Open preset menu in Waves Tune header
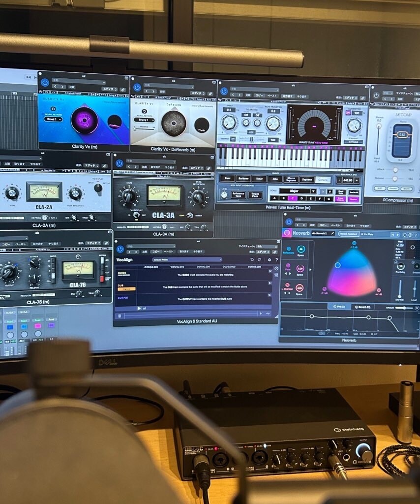Screen dimensions: 420x504 pos(255,90)
